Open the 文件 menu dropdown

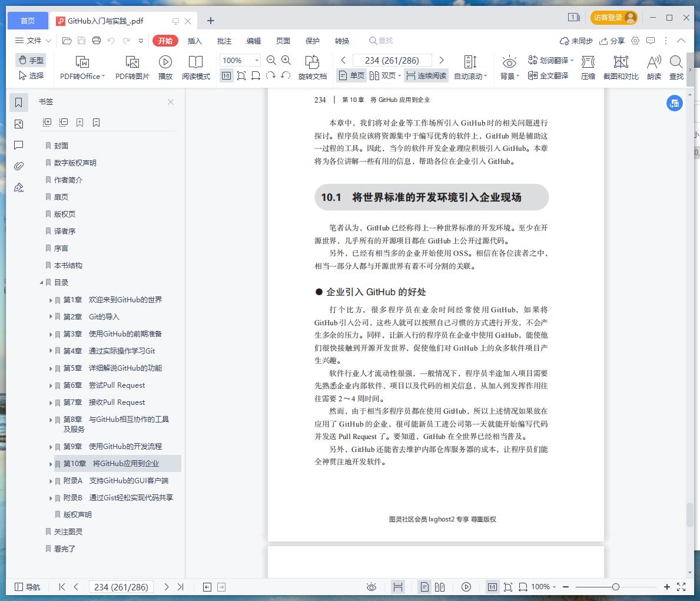33,41
